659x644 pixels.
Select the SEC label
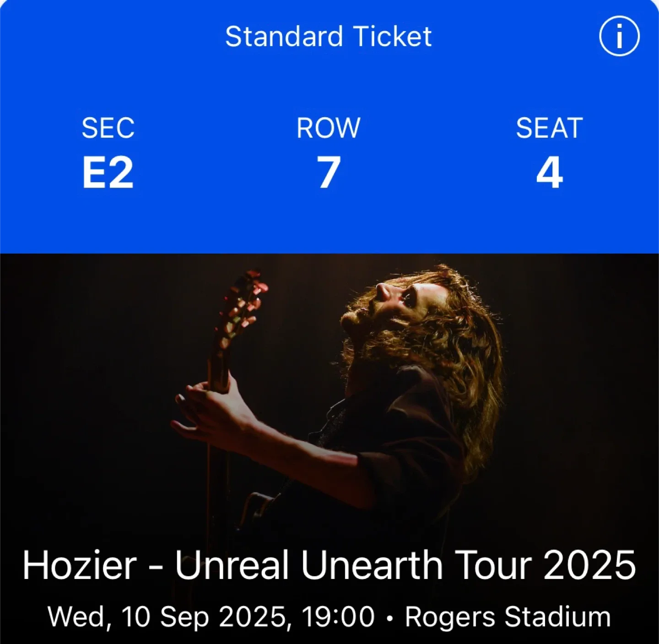point(108,128)
